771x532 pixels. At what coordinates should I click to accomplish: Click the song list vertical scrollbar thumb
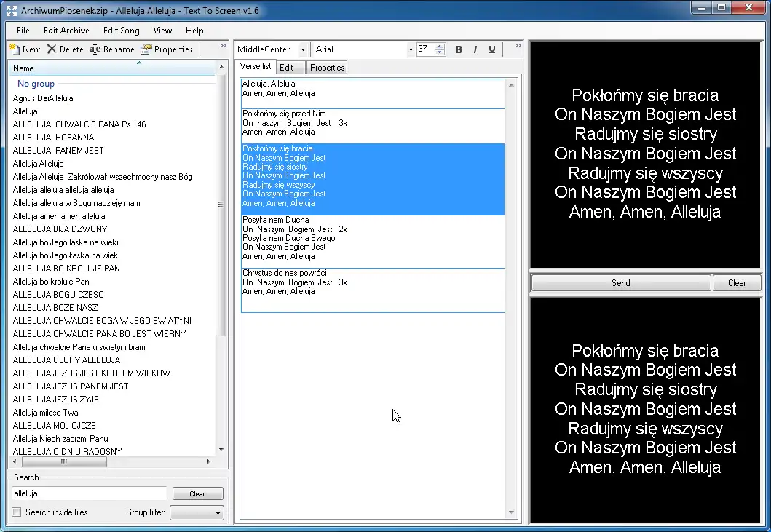(221, 205)
